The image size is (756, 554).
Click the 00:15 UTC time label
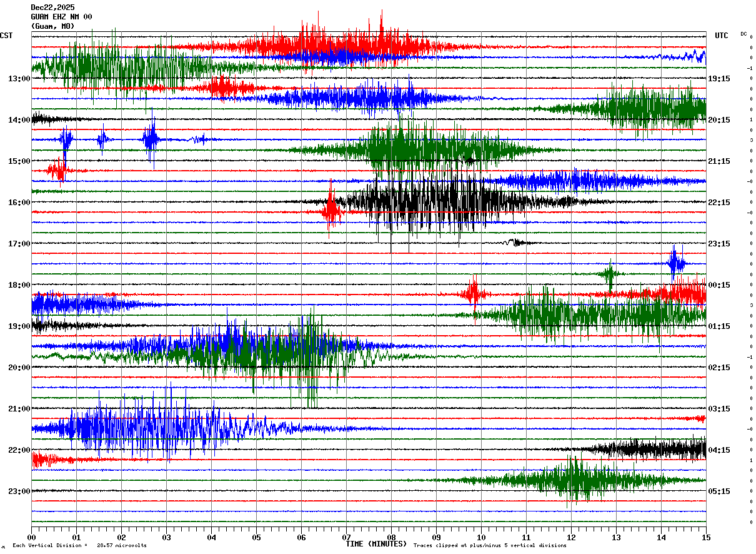(719, 285)
